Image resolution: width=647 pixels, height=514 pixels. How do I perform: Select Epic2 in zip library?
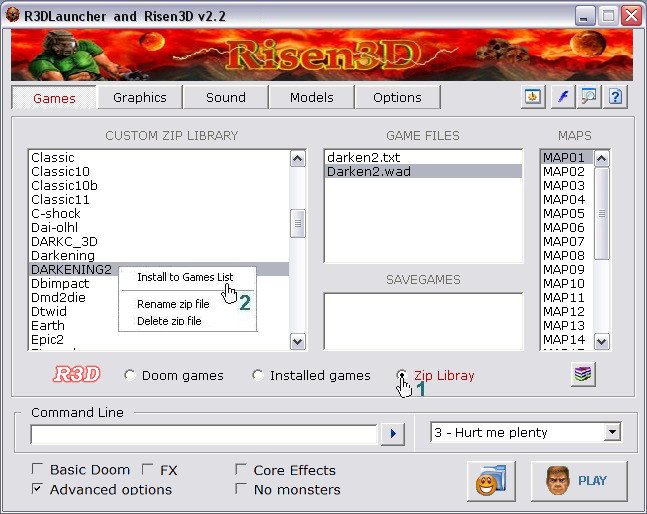coord(159,340)
